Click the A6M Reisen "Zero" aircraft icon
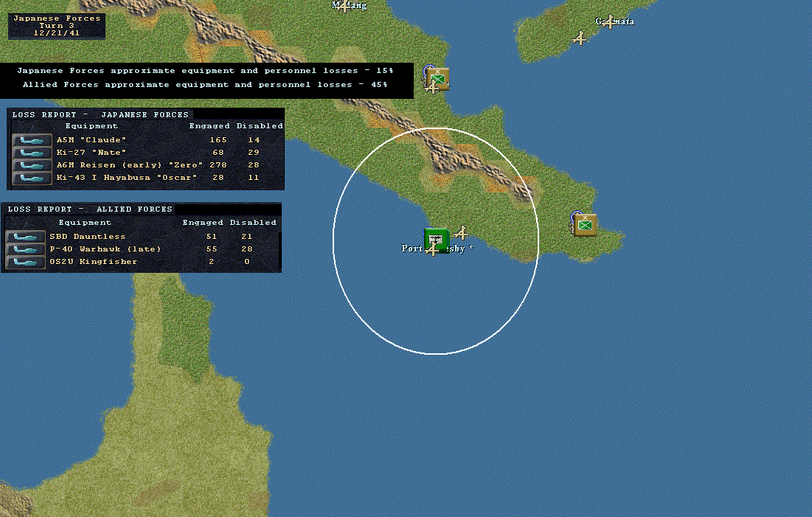 32,165
